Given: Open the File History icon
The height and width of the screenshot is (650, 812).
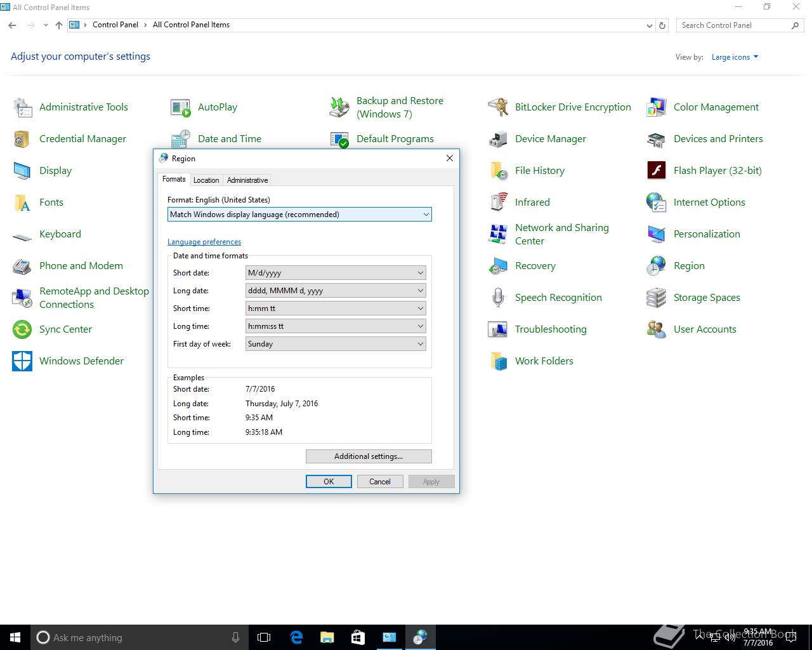Looking at the screenshot, I should pos(498,171).
